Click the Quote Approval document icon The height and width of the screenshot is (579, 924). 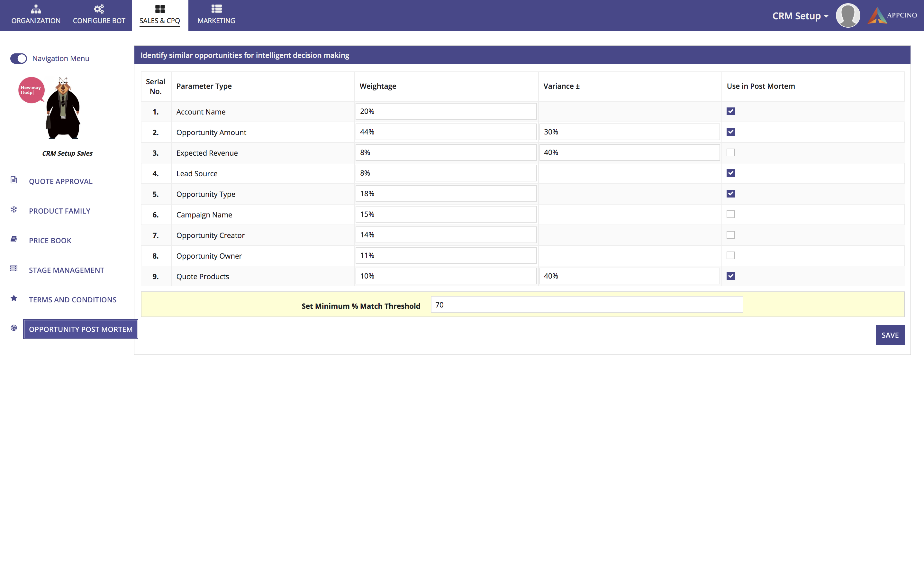(x=14, y=180)
